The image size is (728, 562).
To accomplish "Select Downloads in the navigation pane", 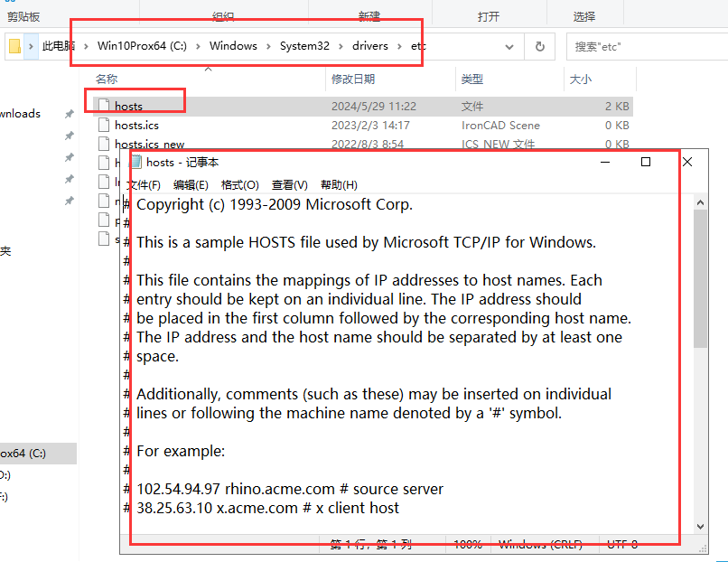I will 20,114.
